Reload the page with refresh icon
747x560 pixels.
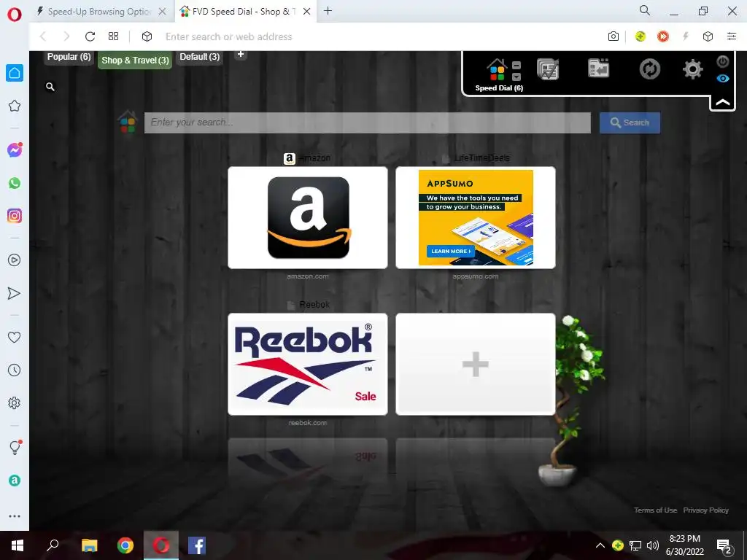click(x=90, y=36)
